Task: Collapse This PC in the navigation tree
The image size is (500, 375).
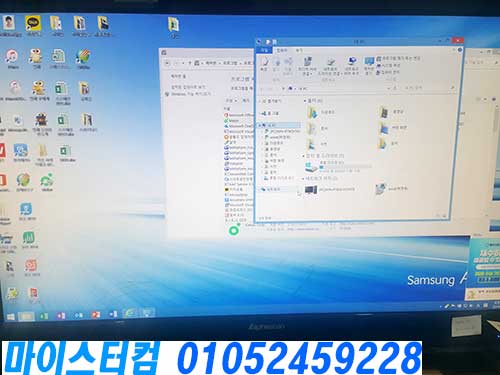Action: tap(260, 125)
